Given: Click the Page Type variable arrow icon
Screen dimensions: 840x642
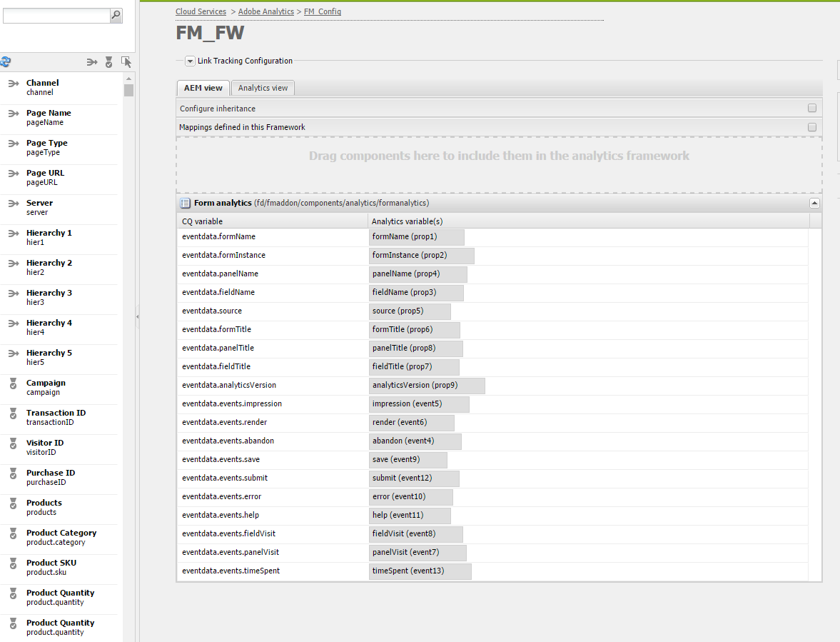Looking at the screenshot, I should [14, 143].
